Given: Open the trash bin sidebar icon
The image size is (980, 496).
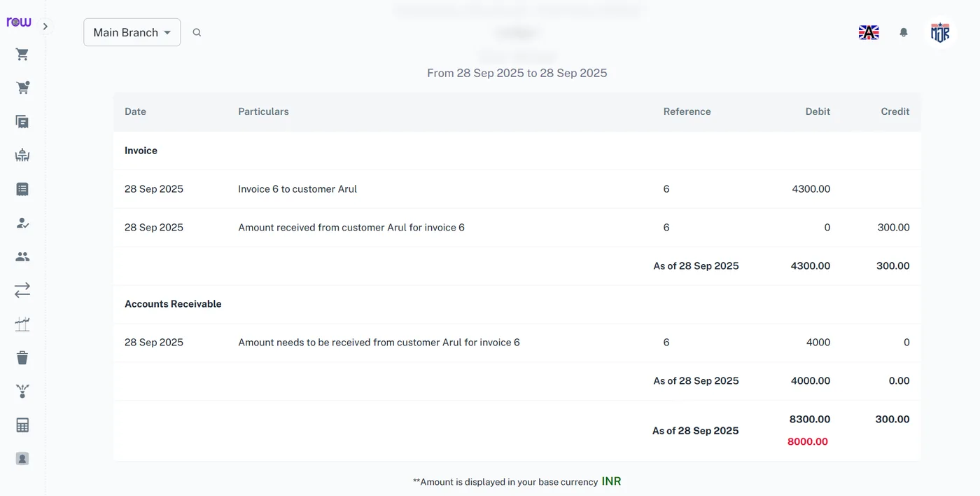Looking at the screenshot, I should [x=22, y=357].
